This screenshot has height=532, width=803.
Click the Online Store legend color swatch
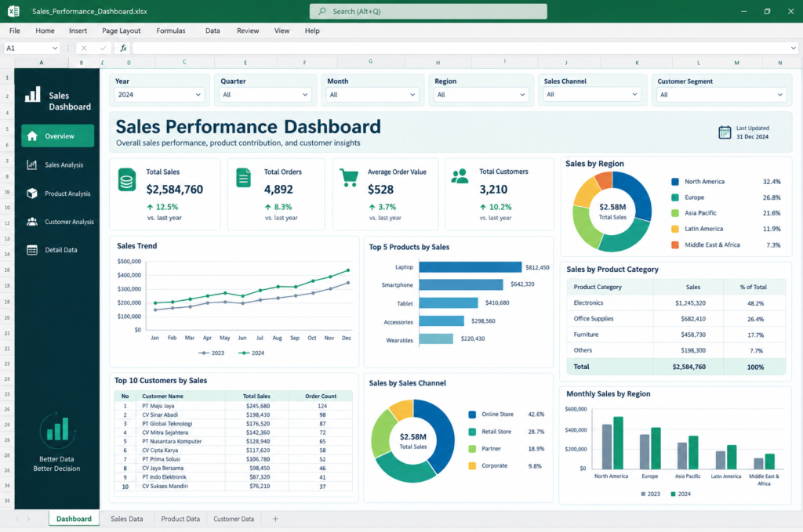click(472, 414)
